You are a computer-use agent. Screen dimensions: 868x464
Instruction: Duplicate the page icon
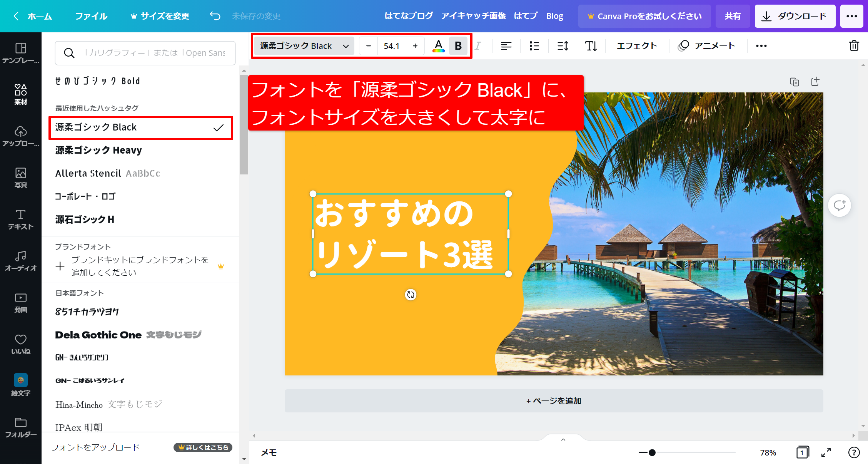tap(794, 82)
